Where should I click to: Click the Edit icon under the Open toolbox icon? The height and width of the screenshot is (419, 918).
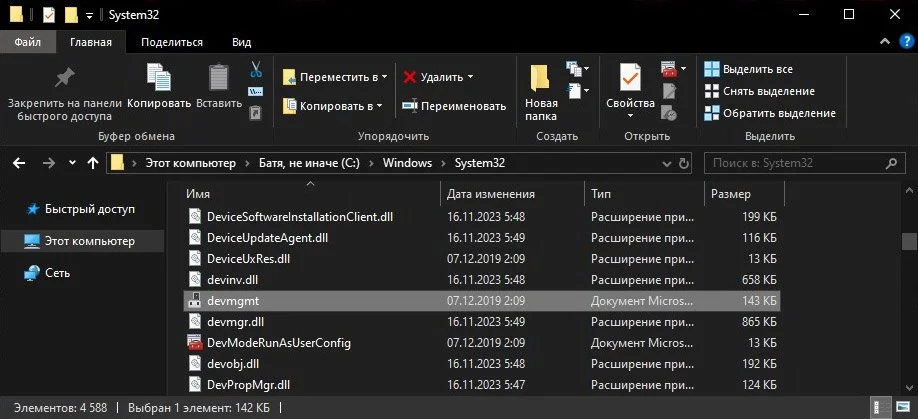(669, 91)
